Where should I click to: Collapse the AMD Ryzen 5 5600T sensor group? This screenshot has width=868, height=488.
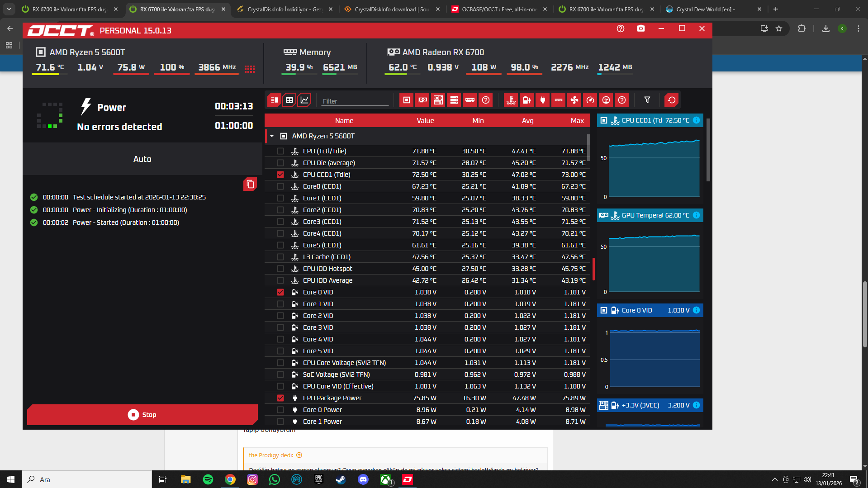click(x=272, y=136)
